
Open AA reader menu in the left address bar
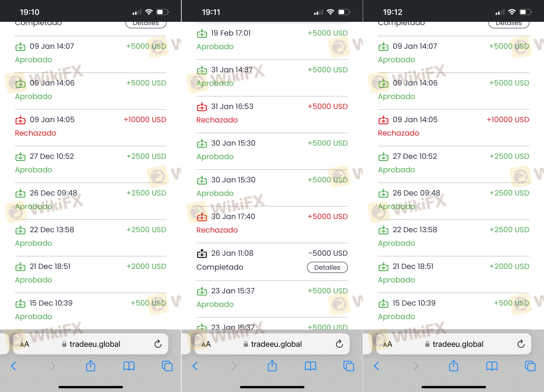[x=25, y=344]
